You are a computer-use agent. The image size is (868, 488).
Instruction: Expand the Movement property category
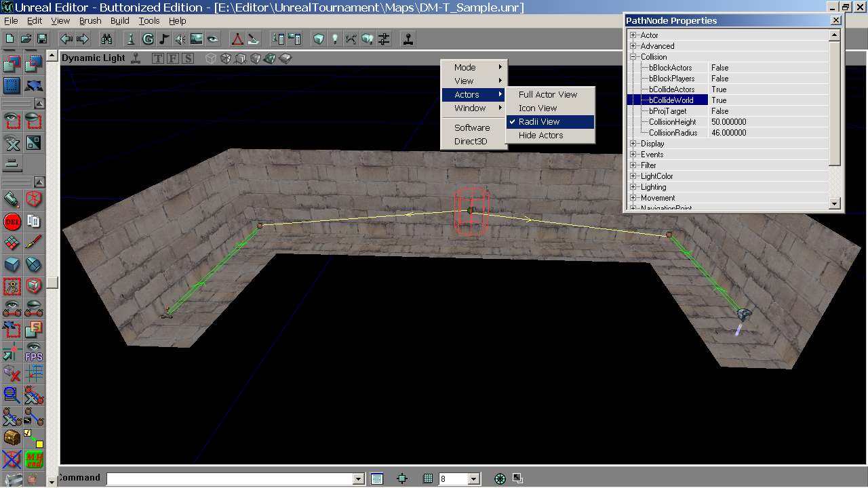[x=633, y=198]
